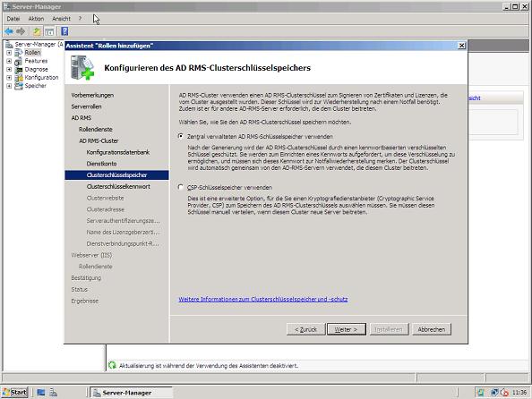Click the Diagnose tree icon
The height and width of the screenshot is (399, 532).
pyautogui.click(x=19, y=69)
